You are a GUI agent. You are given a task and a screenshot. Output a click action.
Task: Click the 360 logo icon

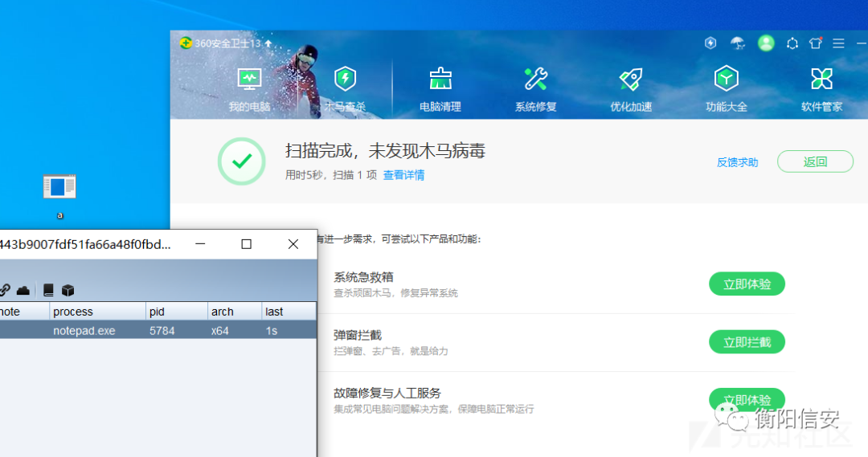point(186,43)
